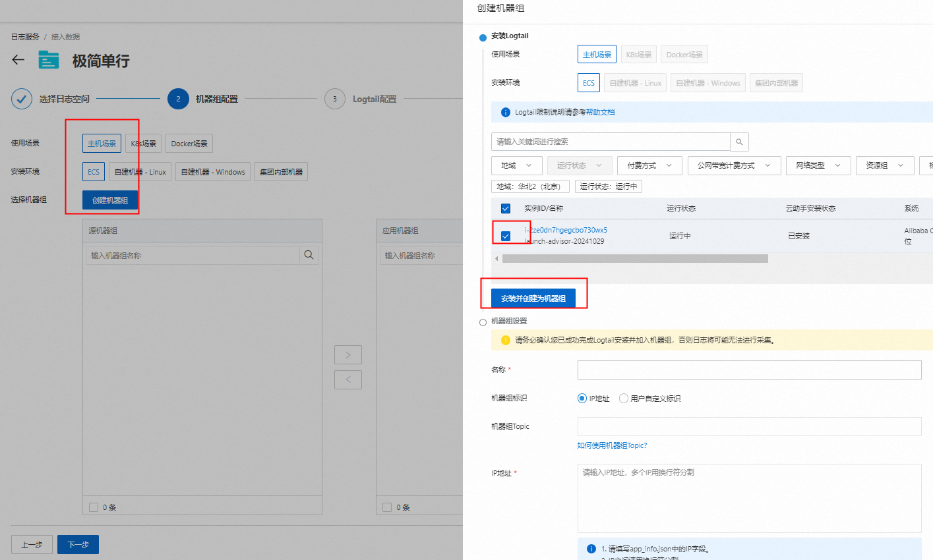
Task: Click the 极简单行 folder logo icon
Action: click(49, 60)
